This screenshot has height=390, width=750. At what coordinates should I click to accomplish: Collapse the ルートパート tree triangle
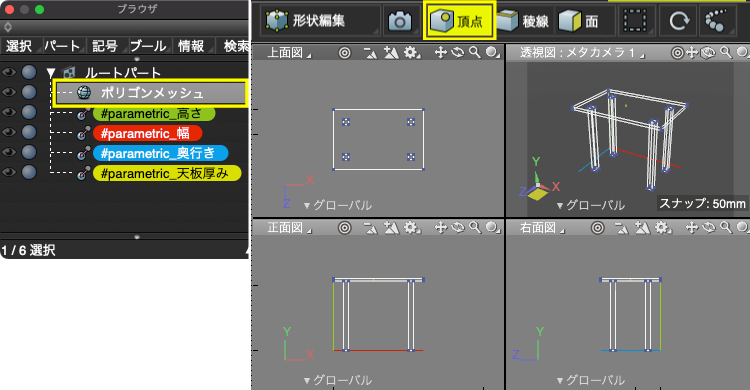51,73
